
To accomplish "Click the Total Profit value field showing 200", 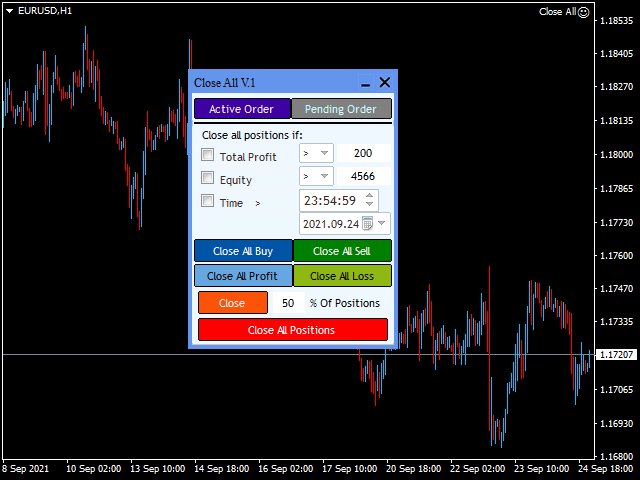I will coord(363,154).
